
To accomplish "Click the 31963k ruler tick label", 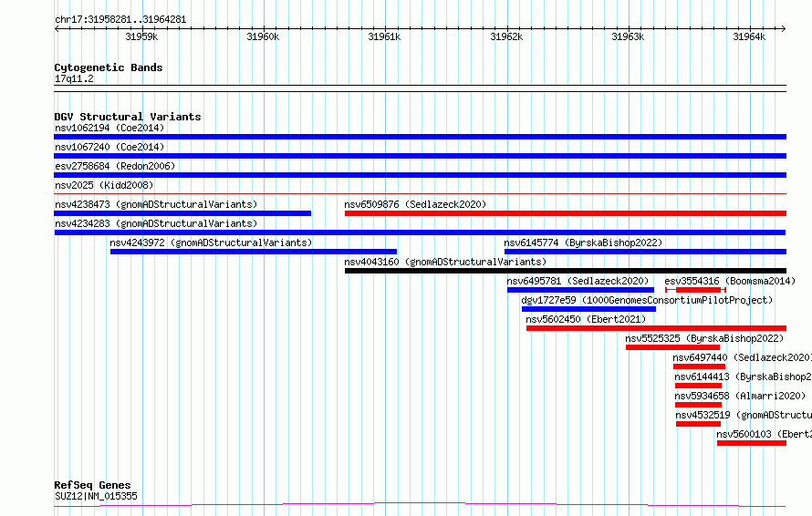I will tap(628, 36).
